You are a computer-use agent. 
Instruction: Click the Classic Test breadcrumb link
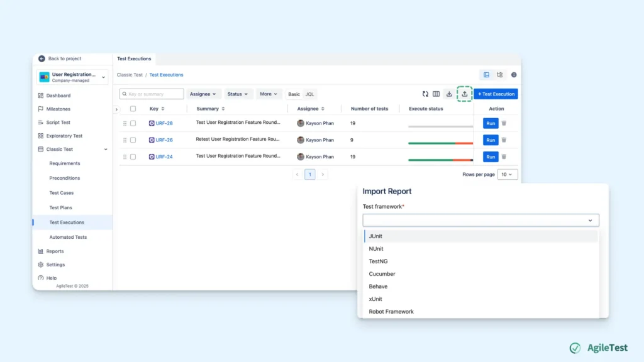[130, 75]
